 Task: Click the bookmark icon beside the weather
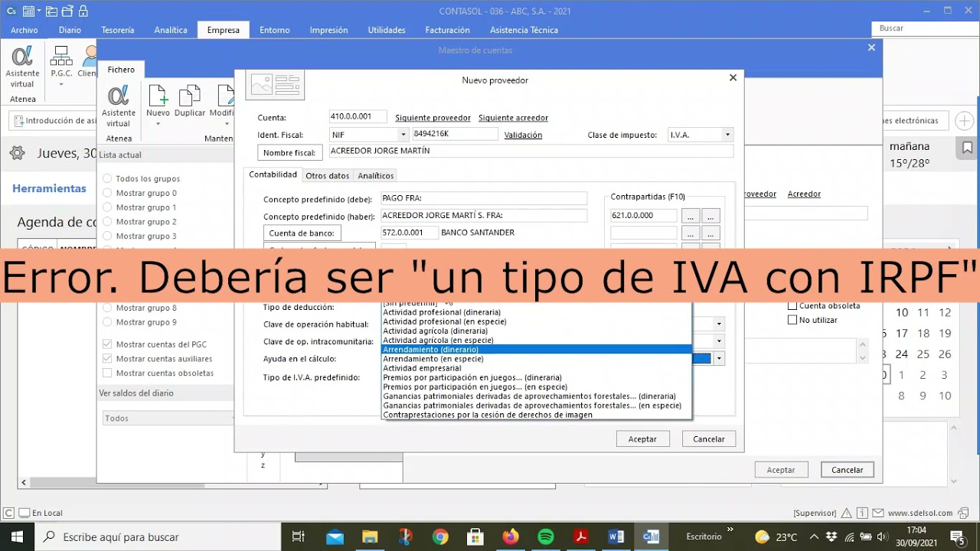968,148
